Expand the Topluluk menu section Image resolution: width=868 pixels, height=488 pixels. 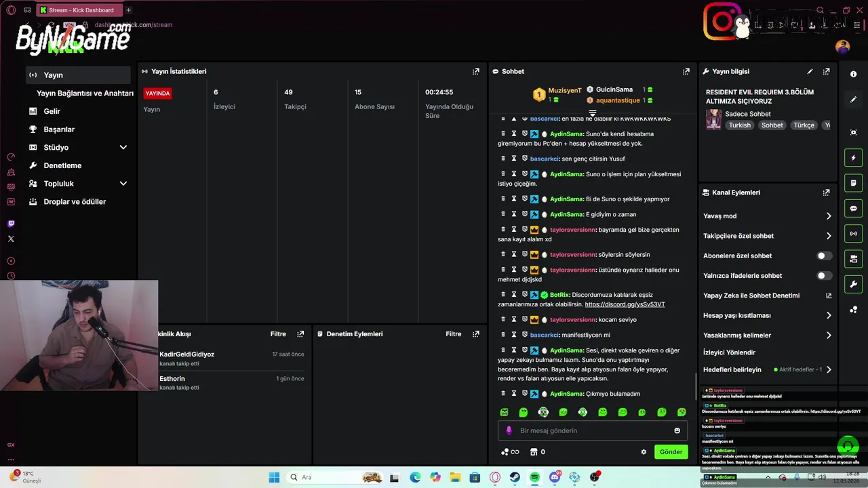click(123, 184)
